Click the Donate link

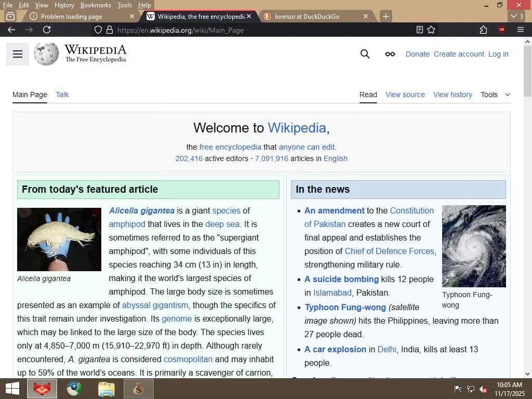[418, 54]
